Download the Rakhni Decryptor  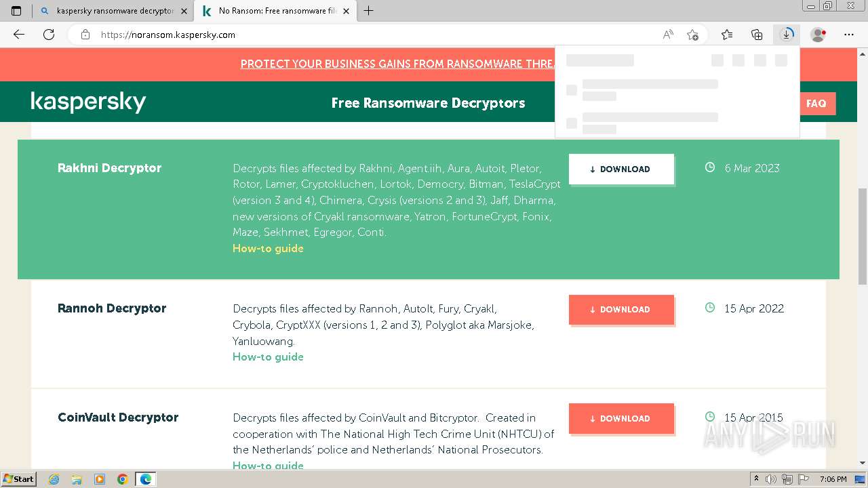[x=621, y=169]
